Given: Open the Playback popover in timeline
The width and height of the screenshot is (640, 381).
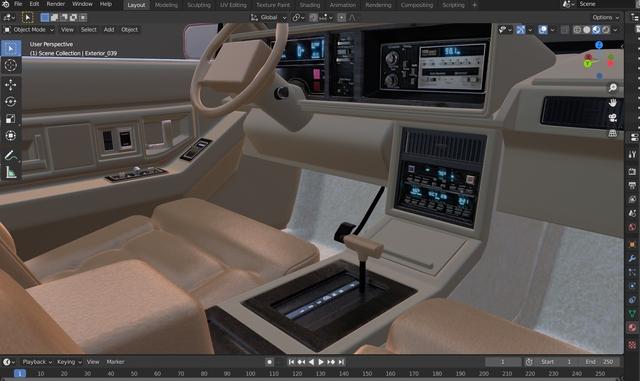Looking at the screenshot, I should pos(37,362).
